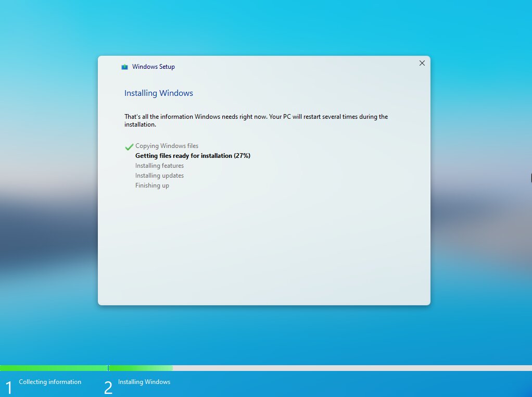
Task: Click the "Windows Setup" title text
Action: [154, 67]
